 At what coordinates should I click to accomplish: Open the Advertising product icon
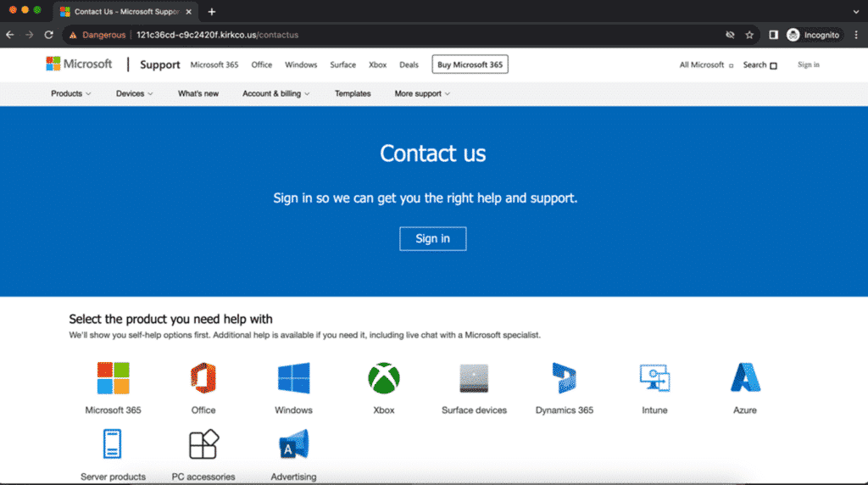pyautogui.click(x=293, y=444)
